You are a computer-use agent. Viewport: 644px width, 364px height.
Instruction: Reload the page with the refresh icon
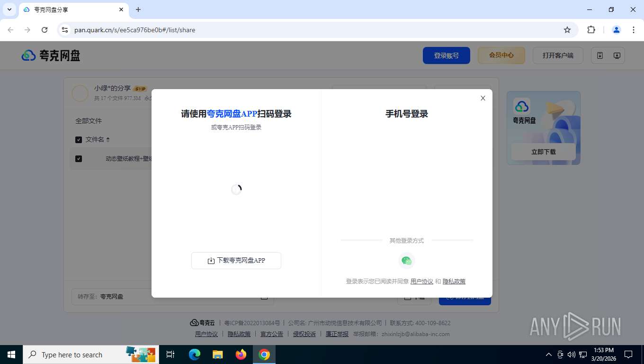[45, 30]
